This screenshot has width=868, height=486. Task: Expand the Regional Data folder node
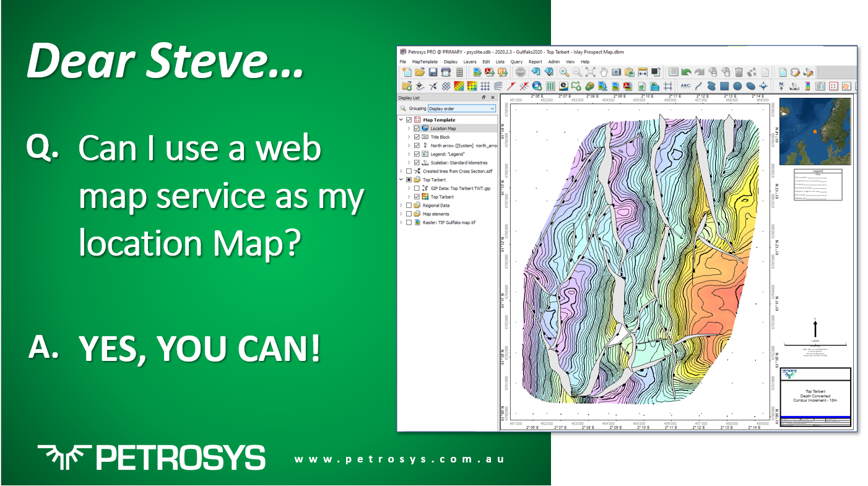click(401, 205)
